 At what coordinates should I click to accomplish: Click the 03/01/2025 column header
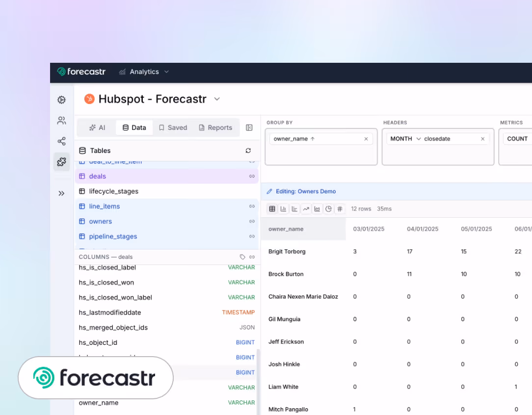pos(369,229)
